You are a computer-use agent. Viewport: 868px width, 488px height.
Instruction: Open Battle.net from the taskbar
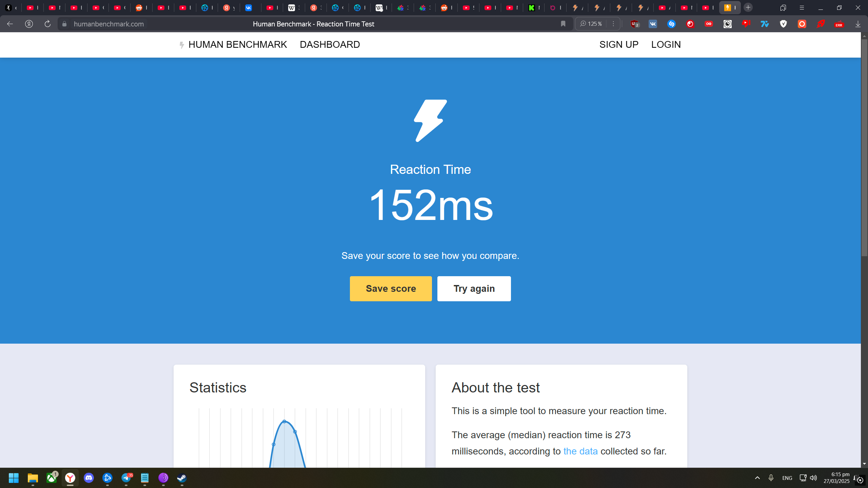pyautogui.click(x=107, y=478)
